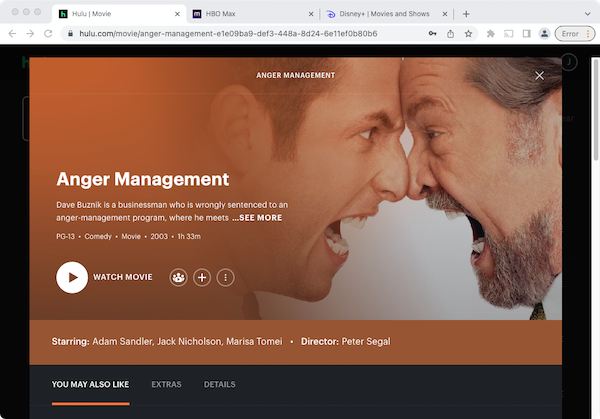Play the movie with the Watch Movie button
Screen dimensions: 600x419
[104, 277]
